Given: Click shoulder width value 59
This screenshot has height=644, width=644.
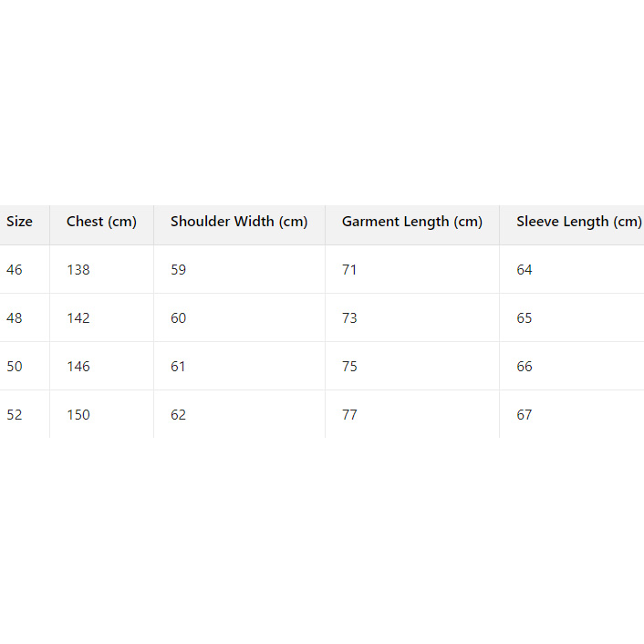Looking at the screenshot, I should click(x=178, y=270).
